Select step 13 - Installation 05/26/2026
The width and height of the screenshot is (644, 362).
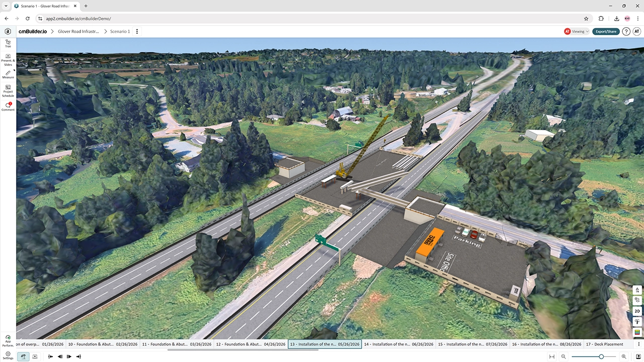(325, 344)
